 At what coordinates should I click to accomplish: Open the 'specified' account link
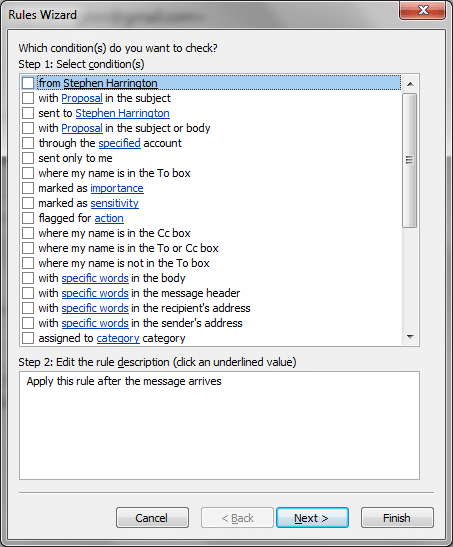pos(119,143)
